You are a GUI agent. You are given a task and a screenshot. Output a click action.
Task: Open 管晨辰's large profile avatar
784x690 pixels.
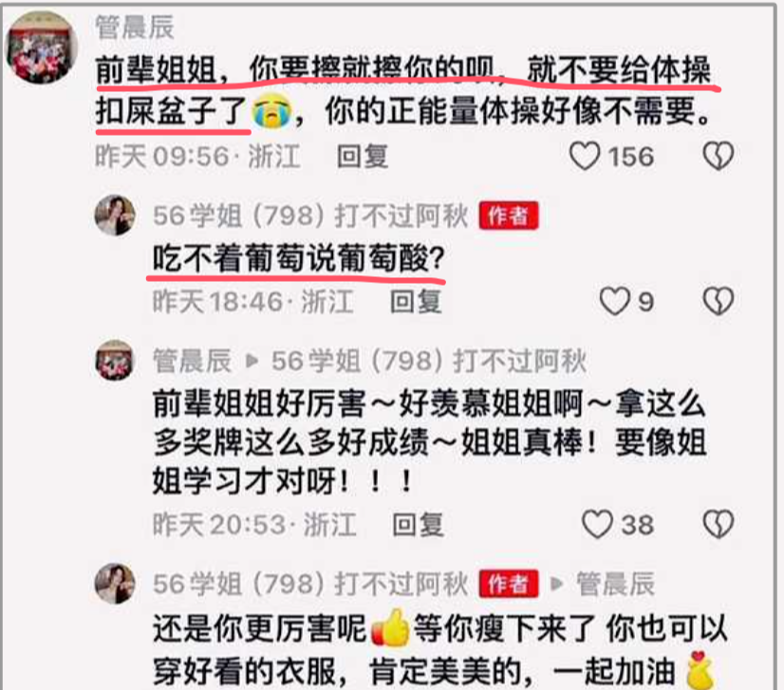(x=42, y=47)
